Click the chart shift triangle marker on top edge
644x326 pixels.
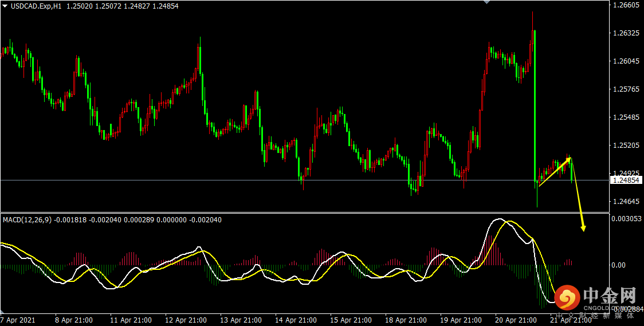coord(486,2)
